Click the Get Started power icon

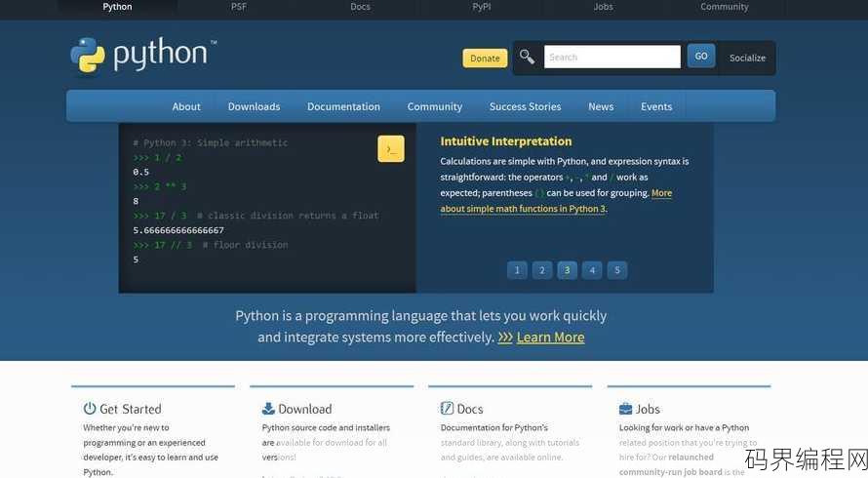[90, 409]
